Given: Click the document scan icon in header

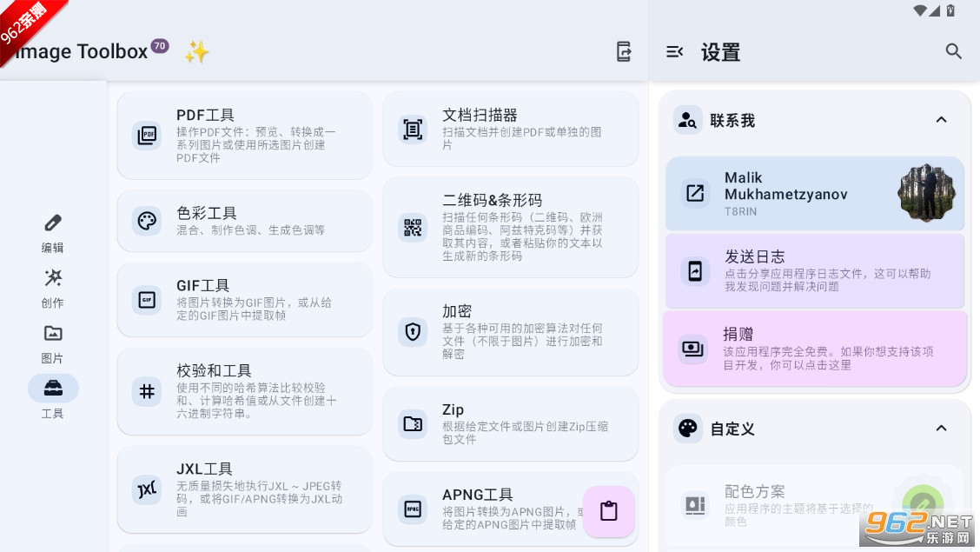Looking at the screenshot, I should (x=624, y=51).
